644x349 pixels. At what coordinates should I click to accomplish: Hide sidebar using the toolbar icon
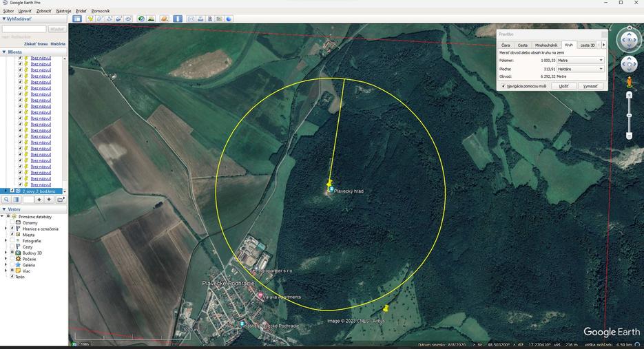[77, 19]
